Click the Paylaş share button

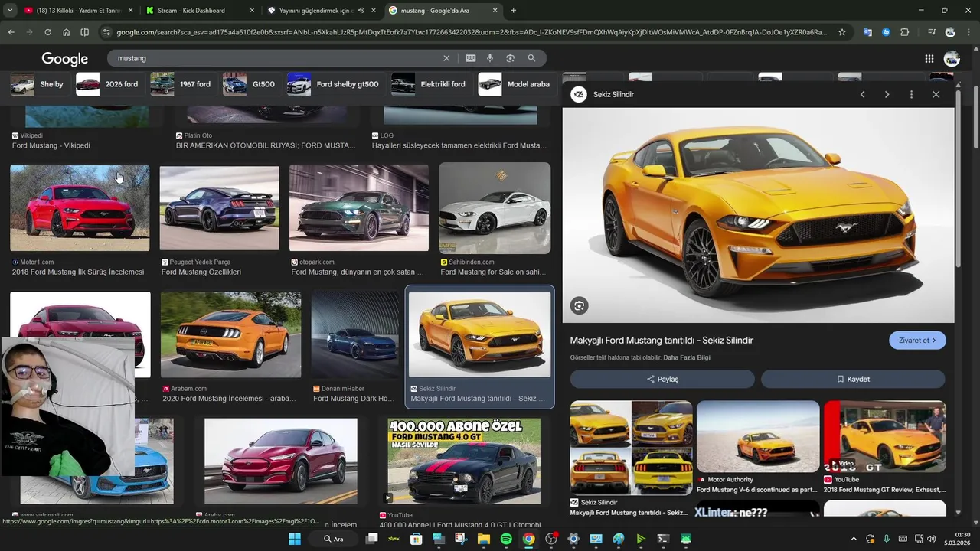point(662,379)
